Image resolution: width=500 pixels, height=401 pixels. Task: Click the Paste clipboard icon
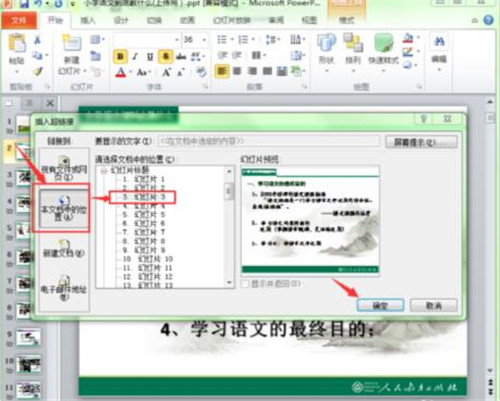pyautogui.click(x=17, y=43)
